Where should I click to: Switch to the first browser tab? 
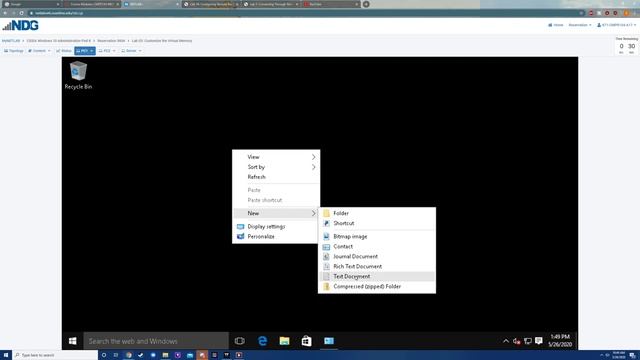pos(32,4)
